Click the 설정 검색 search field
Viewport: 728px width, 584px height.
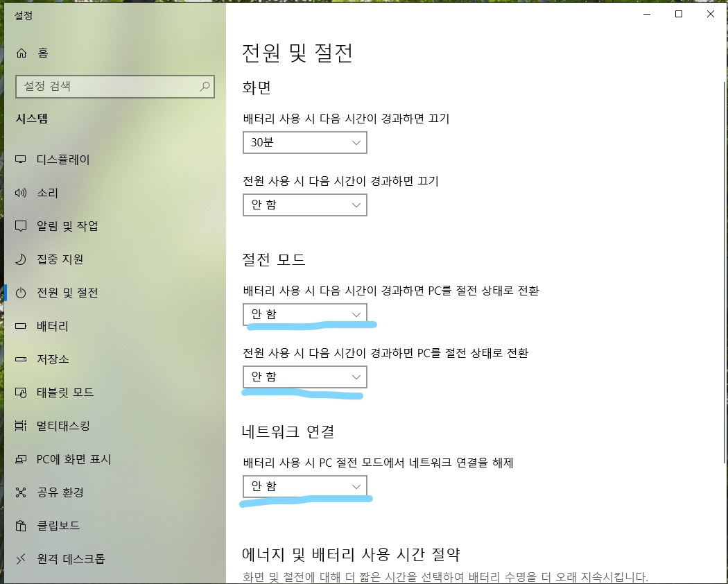114,87
